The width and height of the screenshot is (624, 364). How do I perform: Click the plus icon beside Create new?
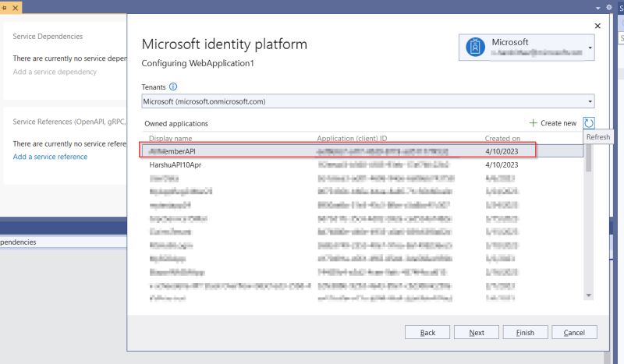tap(533, 123)
